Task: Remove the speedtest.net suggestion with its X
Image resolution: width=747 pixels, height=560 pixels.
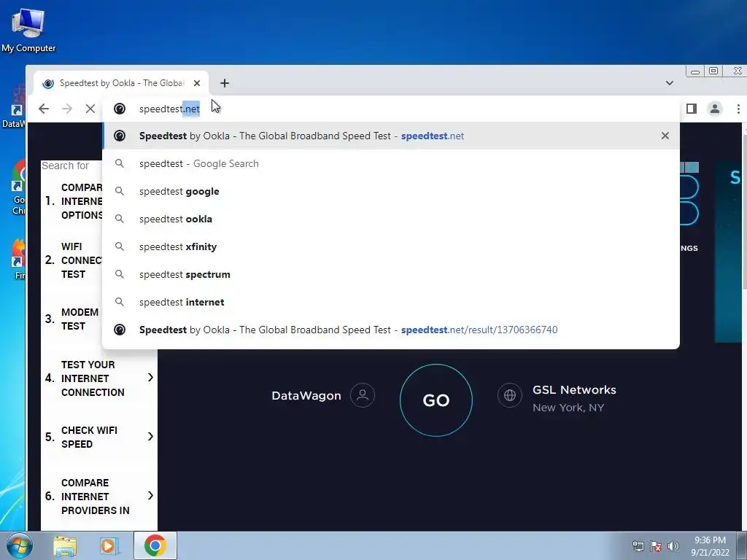Action: 665,136
